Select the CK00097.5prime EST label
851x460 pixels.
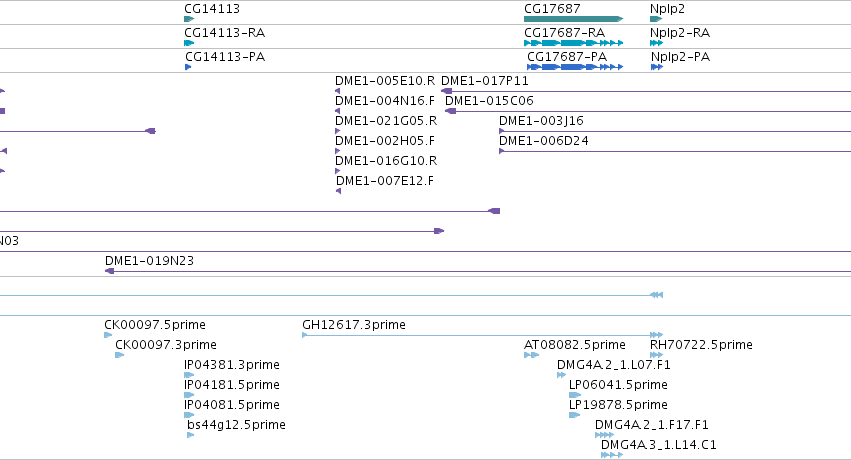(155, 325)
